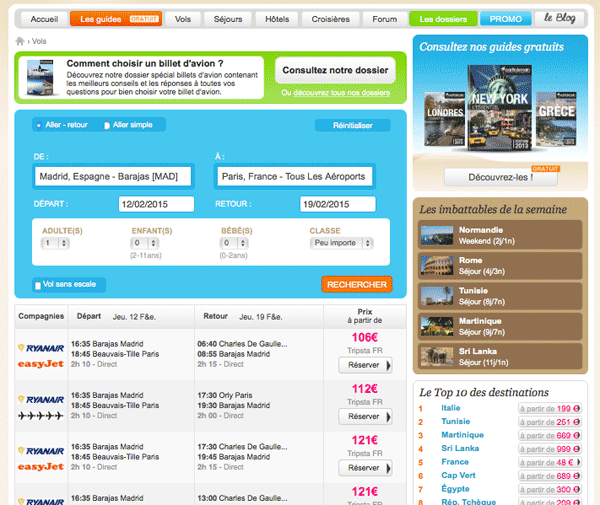Image resolution: width=600 pixels, height=505 pixels.
Task: Click Réserver for the 112€ flight
Action: point(365,416)
